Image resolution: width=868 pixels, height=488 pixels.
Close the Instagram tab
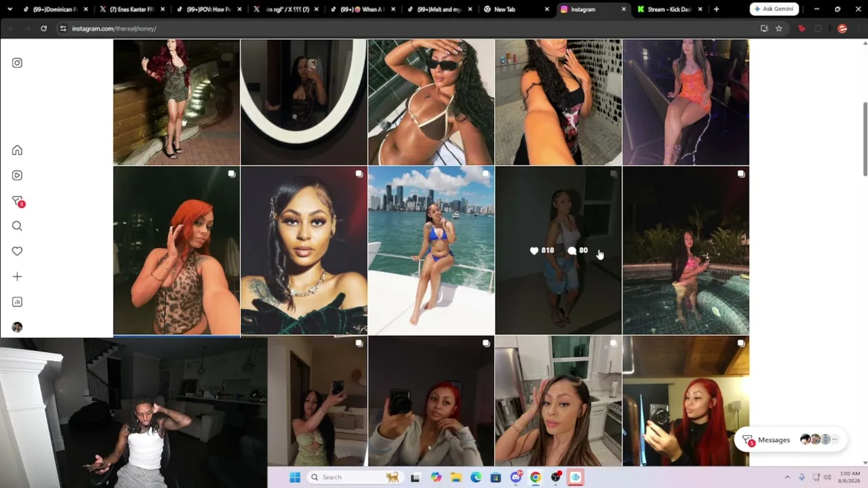tap(623, 9)
